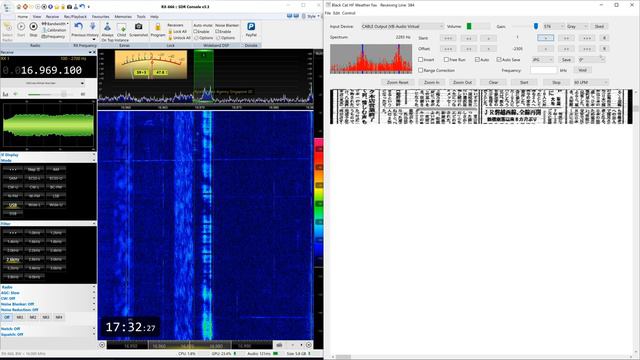Click the S-meter display in SDR Console

tap(151, 64)
